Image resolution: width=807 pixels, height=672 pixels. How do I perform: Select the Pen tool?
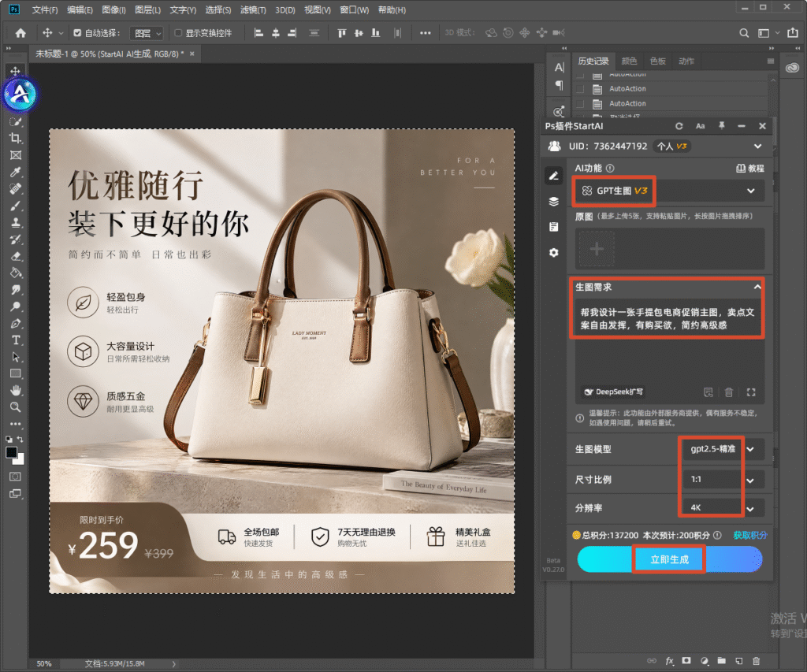click(x=16, y=324)
